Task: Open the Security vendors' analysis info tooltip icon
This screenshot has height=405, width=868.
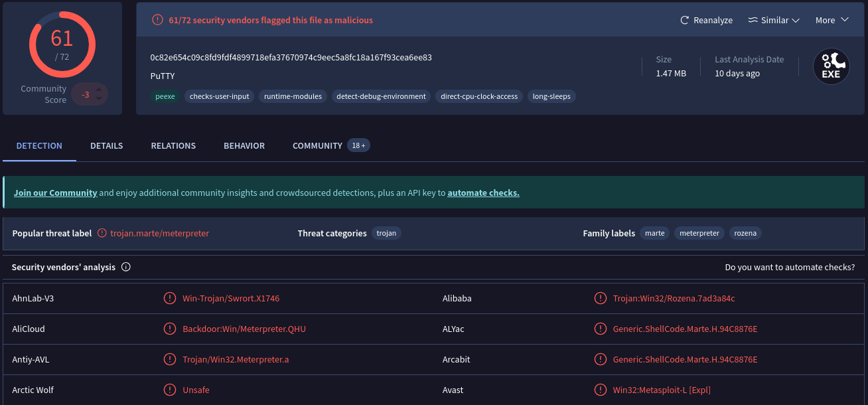Action: [x=125, y=267]
